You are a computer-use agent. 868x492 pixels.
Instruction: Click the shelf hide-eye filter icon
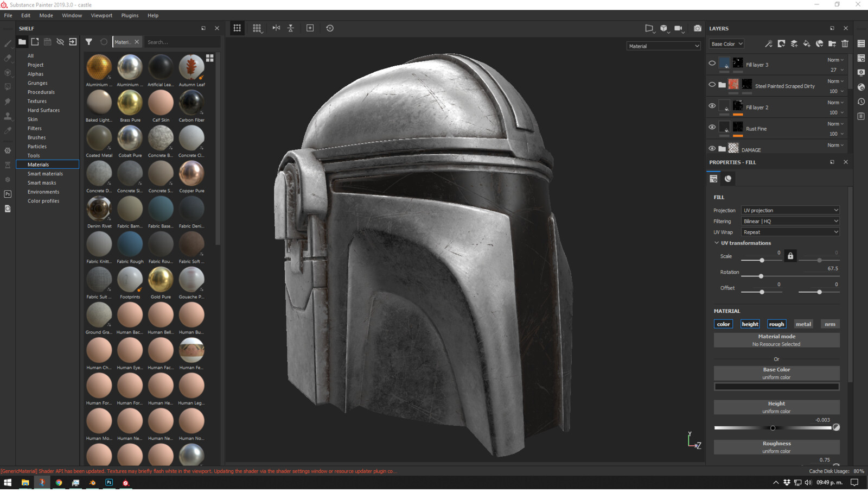[x=60, y=42]
